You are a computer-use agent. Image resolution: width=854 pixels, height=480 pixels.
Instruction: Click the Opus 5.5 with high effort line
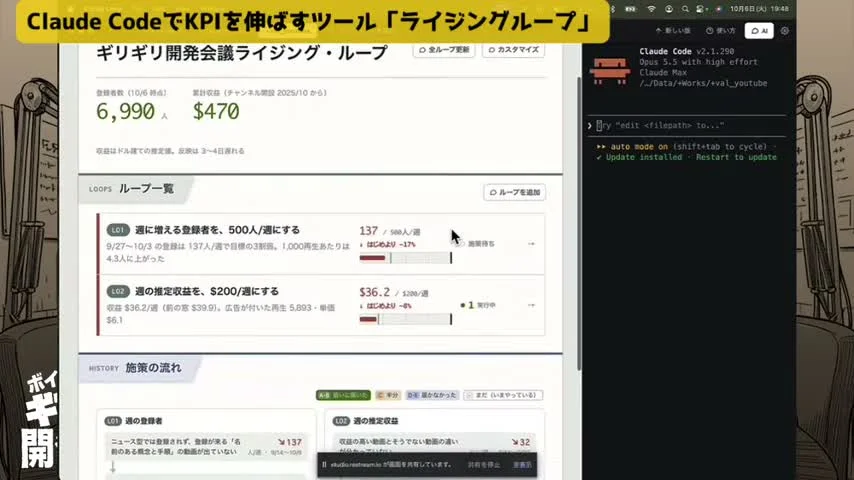(x=698, y=62)
